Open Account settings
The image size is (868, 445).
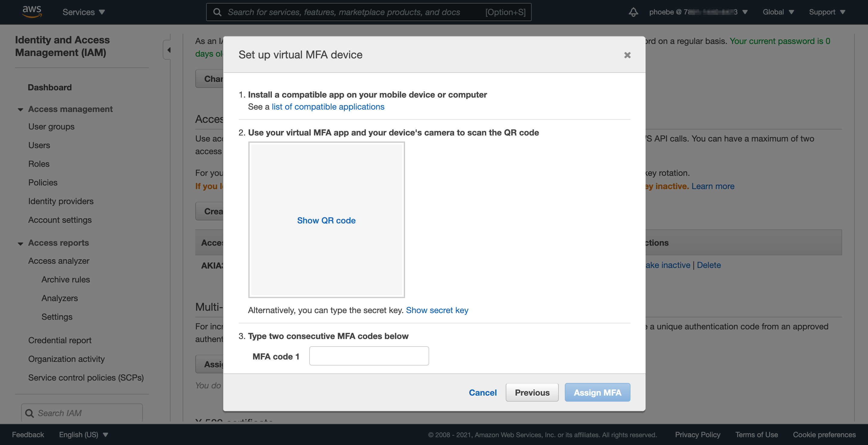[x=60, y=220]
